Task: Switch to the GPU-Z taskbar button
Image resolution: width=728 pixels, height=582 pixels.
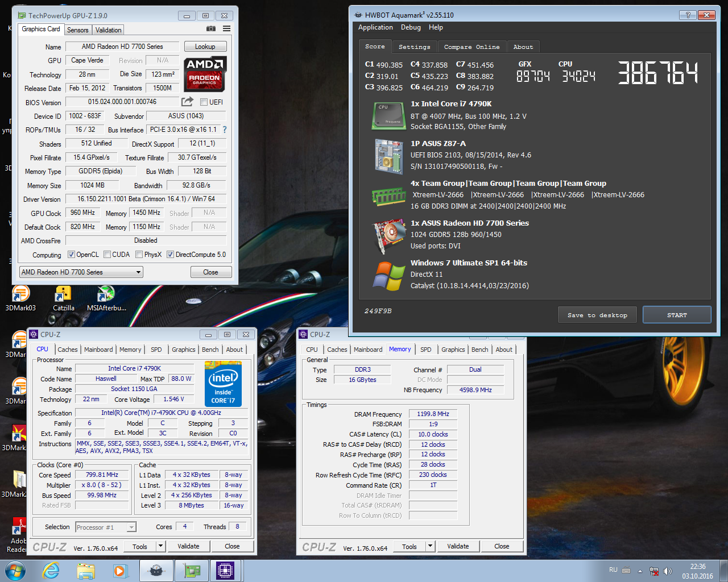Action: pyautogui.click(x=192, y=571)
